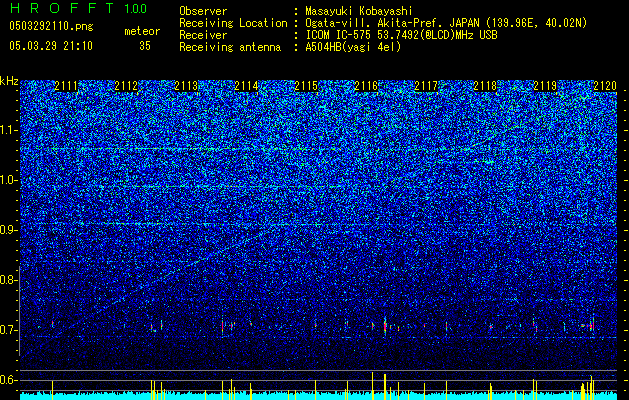Click the 2114 time marker
Viewport: 629px width, 400px height.
click(x=246, y=86)
